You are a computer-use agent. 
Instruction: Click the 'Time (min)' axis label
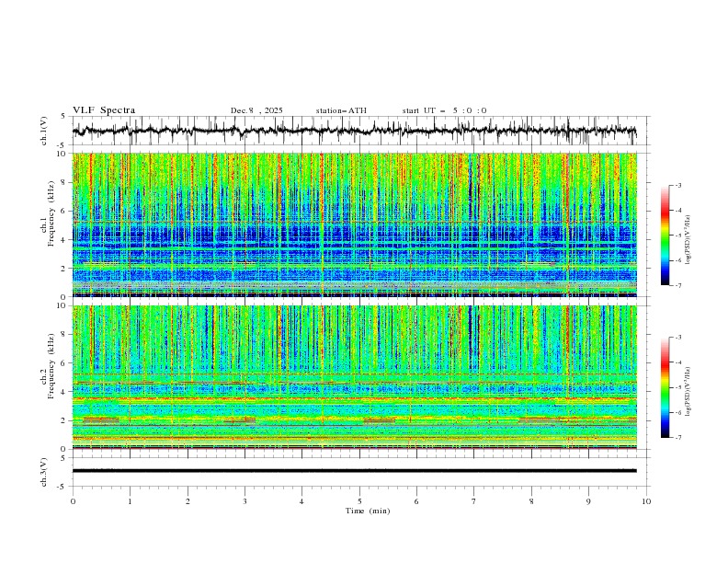[x=368, y=511]
